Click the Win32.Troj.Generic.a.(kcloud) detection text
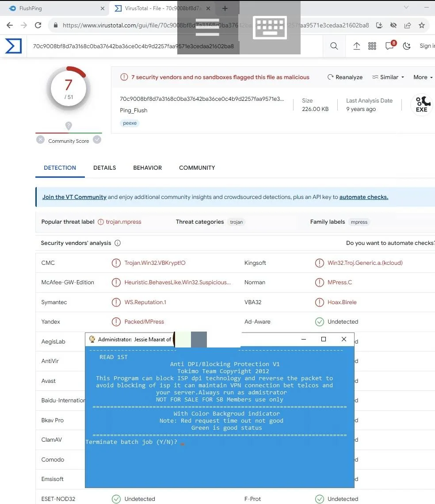Image resolution: width=435 pixels, height=504 pixels. click(x=365, y=263)
